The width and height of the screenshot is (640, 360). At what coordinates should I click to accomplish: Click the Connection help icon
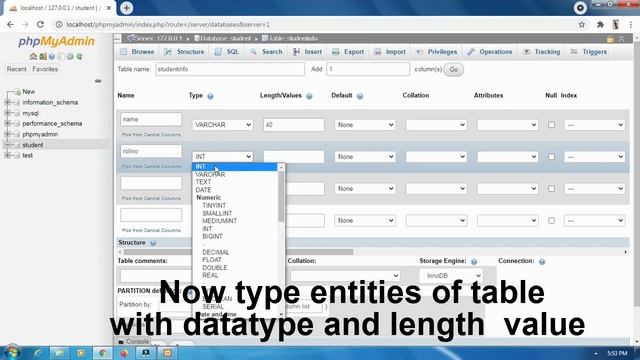point(542,261)
